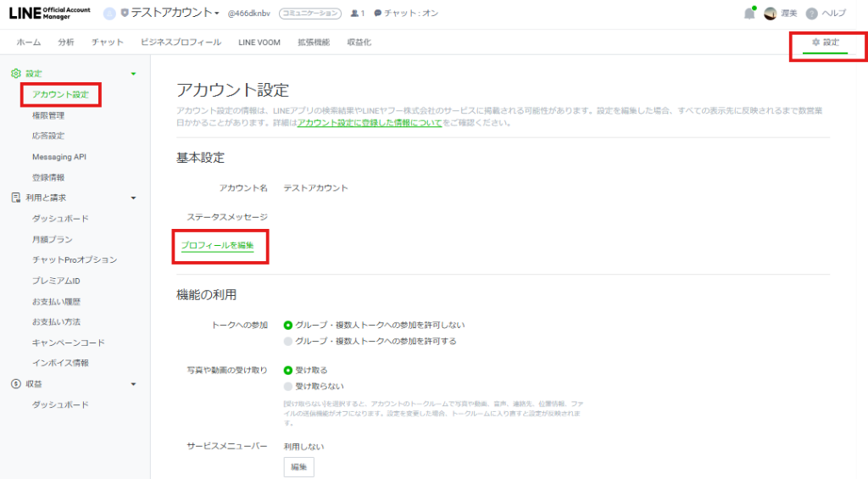Screen dimensions: 868x479
Task: Switch to the チャット tab
Action: coord(108,42)
